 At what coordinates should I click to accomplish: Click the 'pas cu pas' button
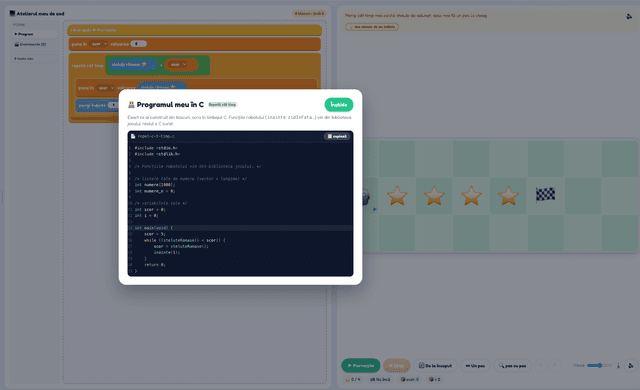pos(512,366)
